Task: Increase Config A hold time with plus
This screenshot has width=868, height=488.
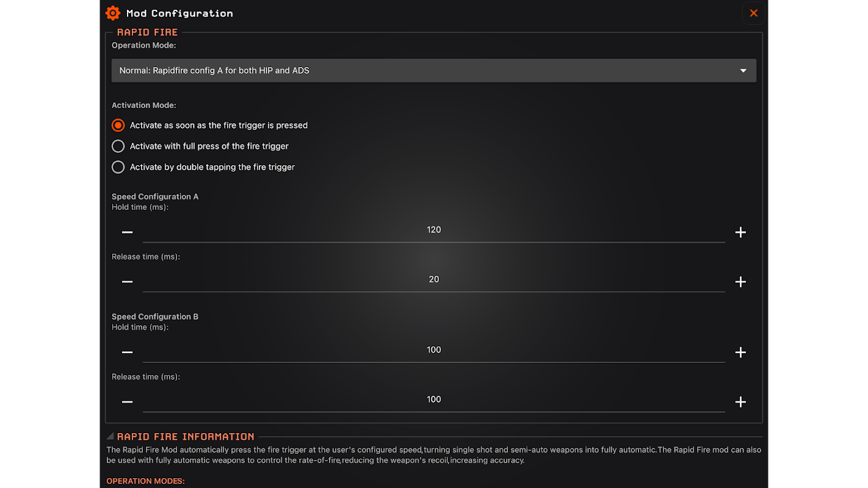Action: pos(740,232)
